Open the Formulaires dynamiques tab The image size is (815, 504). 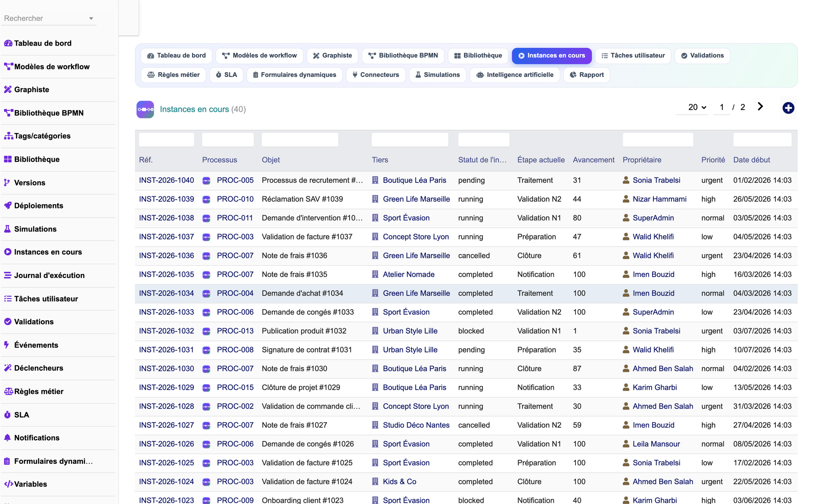(x=294, y=75)
